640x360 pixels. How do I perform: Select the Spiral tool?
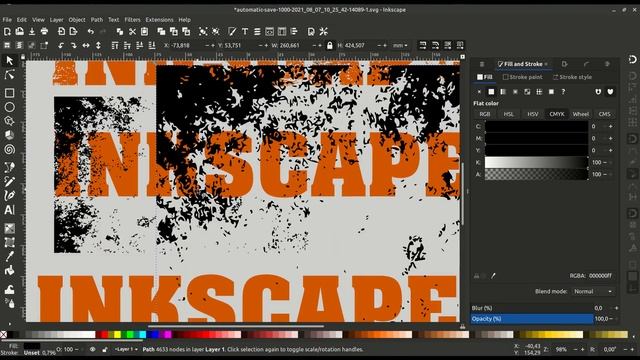(x=9, y=149)
